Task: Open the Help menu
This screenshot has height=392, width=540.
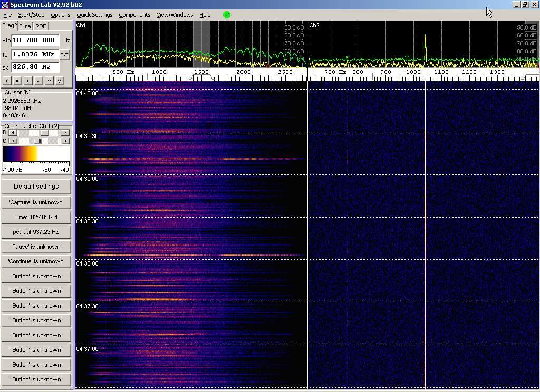Action: click(205, 15)
